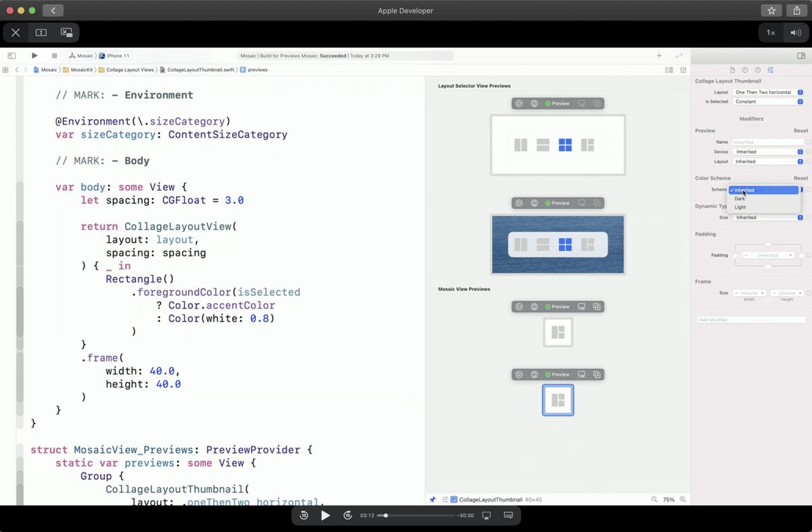Click the Frame Height field
The width and height of the screenshot is (812, 532).
[x=787, y=293]
